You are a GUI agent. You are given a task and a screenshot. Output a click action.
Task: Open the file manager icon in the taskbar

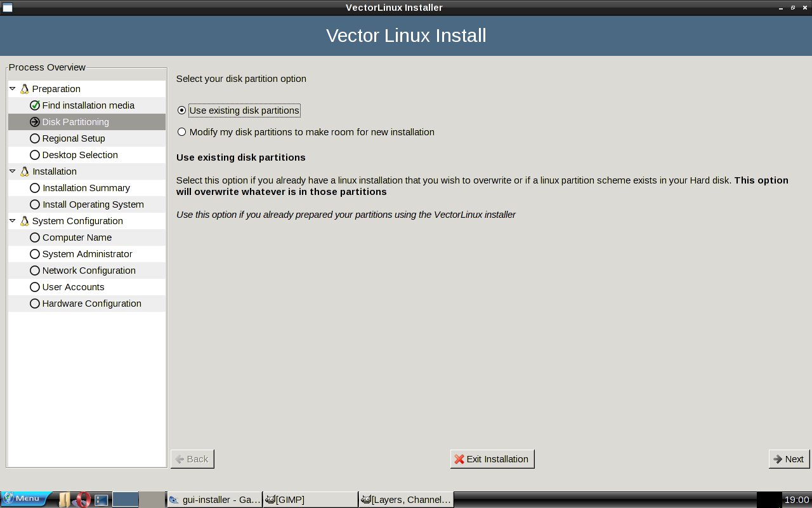click(64, 500)
